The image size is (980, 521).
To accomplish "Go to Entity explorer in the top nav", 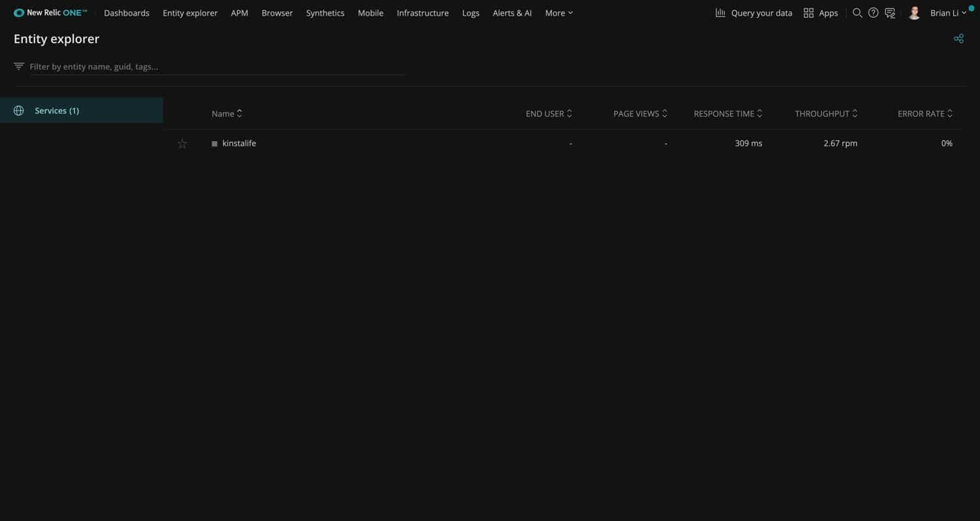I will [190, 13].
